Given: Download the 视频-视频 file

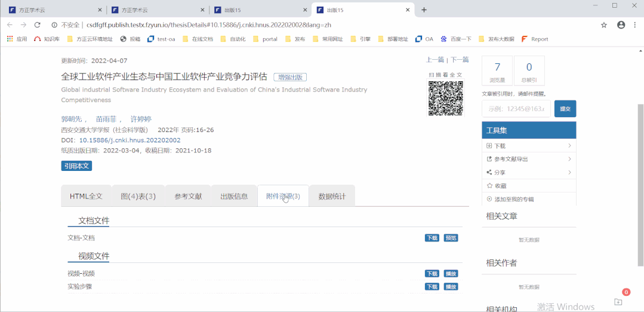Looking at the screenshot, I should coord(432,273).
